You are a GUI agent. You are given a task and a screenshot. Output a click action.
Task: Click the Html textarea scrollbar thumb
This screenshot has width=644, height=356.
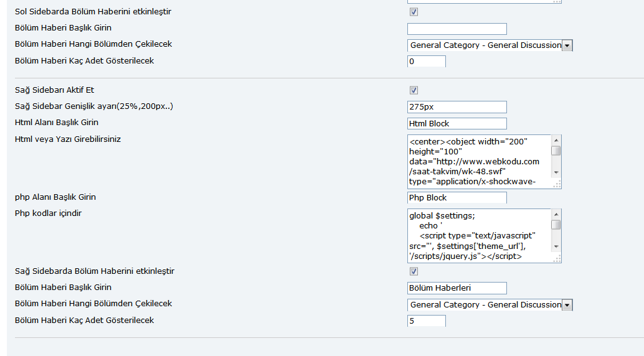click(x=556, y=151)
